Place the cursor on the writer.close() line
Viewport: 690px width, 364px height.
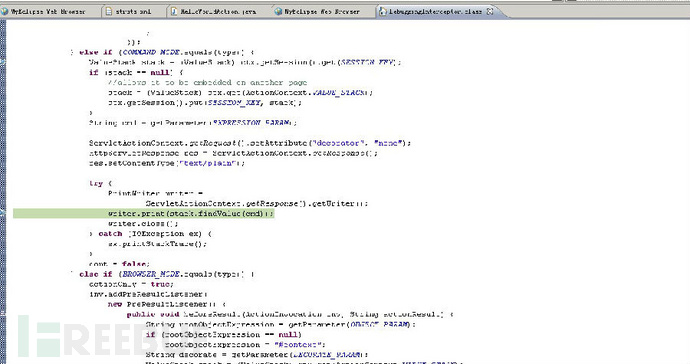pos(143,224)
